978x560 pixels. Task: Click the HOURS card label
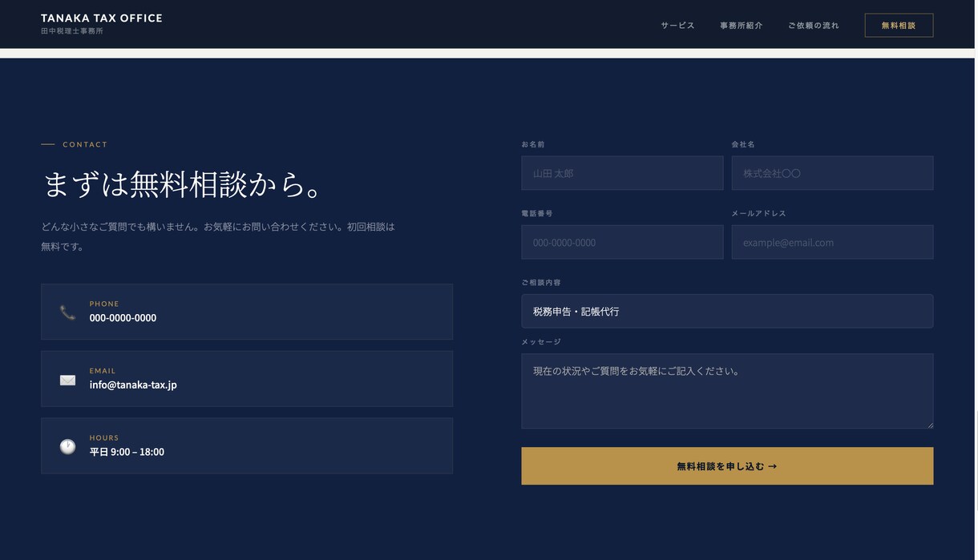(x=104, y=438)
